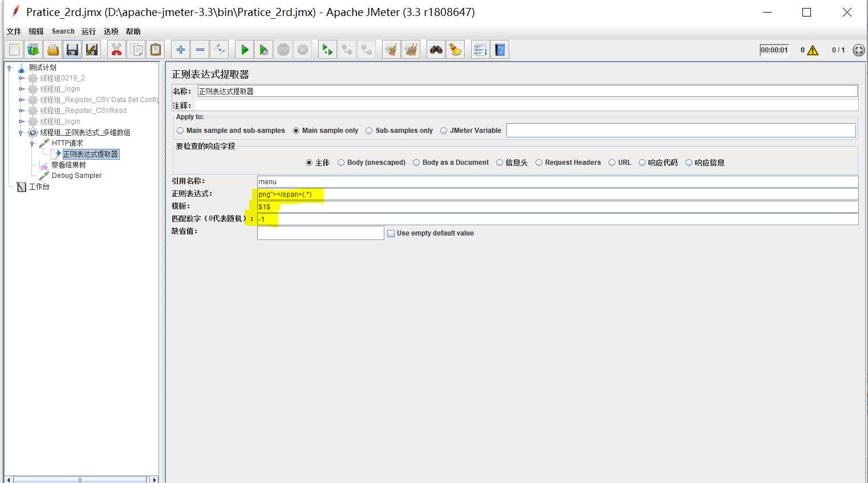This screenshot has width=868, height=483.
Task: Click Remote Shutdown All icon
Action: (367, 50)
